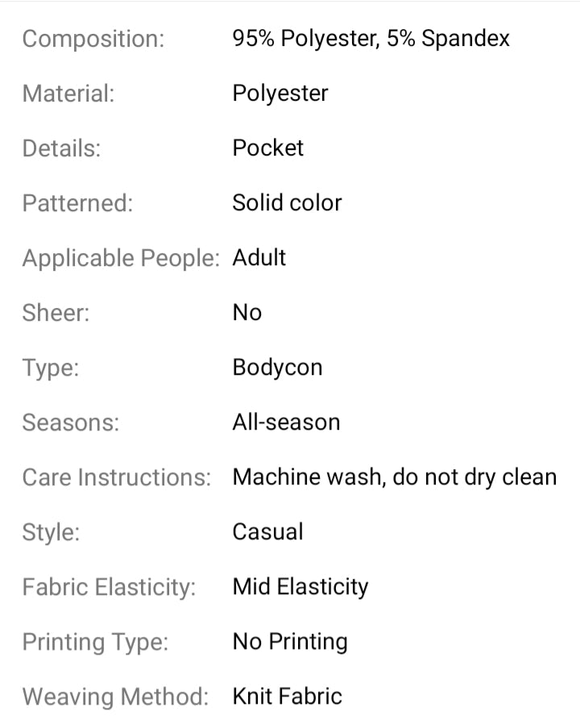This screenshot has width=580, height=728.
Task: Select the "No Printing" value
Action: pyautogui.click(x=290, y=642)
